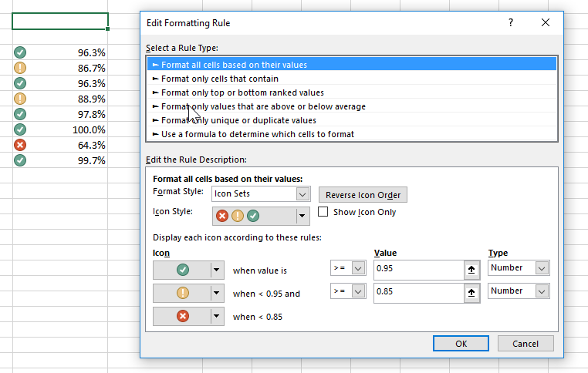Image resolution: width=588 pixels, height=373 pixels.
Task: Click the selected empty cell in the spreadsheet
Action: point(60,22)
